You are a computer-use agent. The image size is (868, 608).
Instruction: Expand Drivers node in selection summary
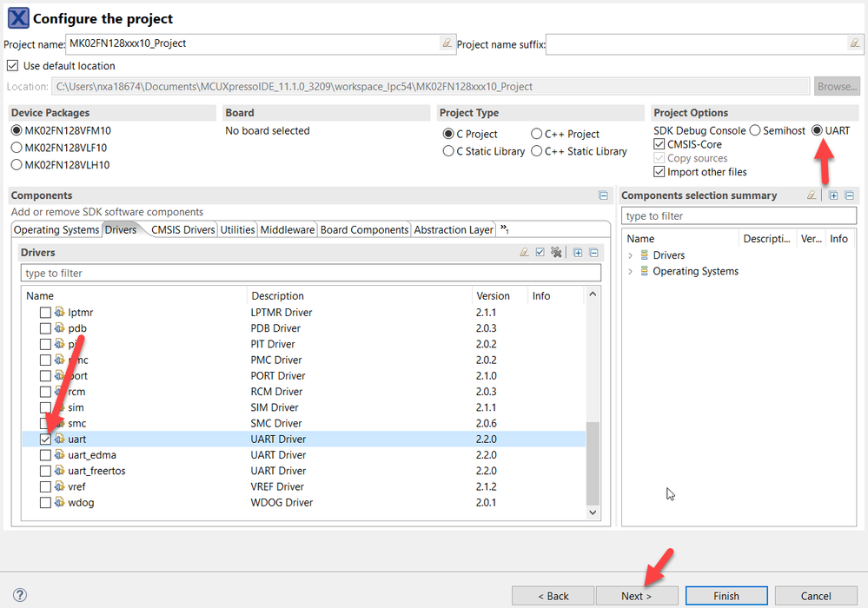(x=630, y=255)
